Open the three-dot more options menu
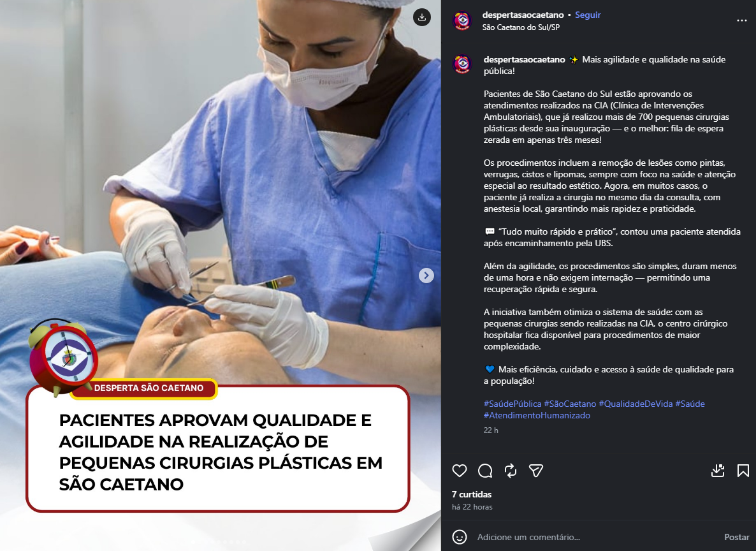The width and height of the screenshot is (756, 551). [741, 20]
